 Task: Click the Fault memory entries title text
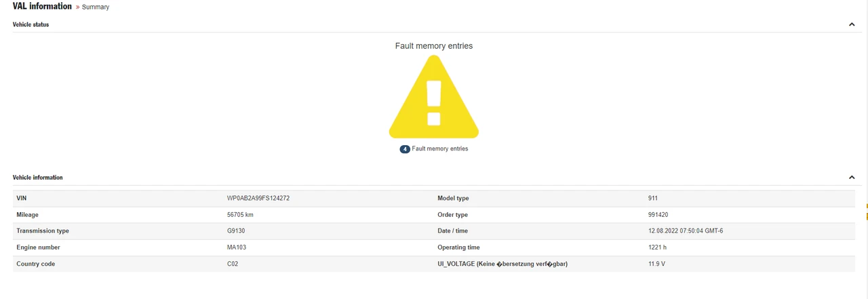(x=434, y=46)
